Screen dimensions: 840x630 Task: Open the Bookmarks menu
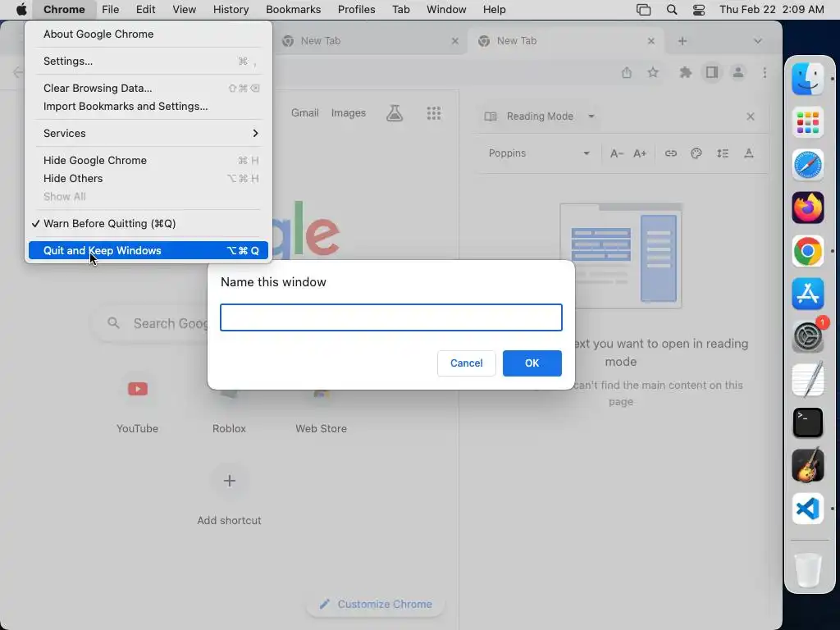293,9
